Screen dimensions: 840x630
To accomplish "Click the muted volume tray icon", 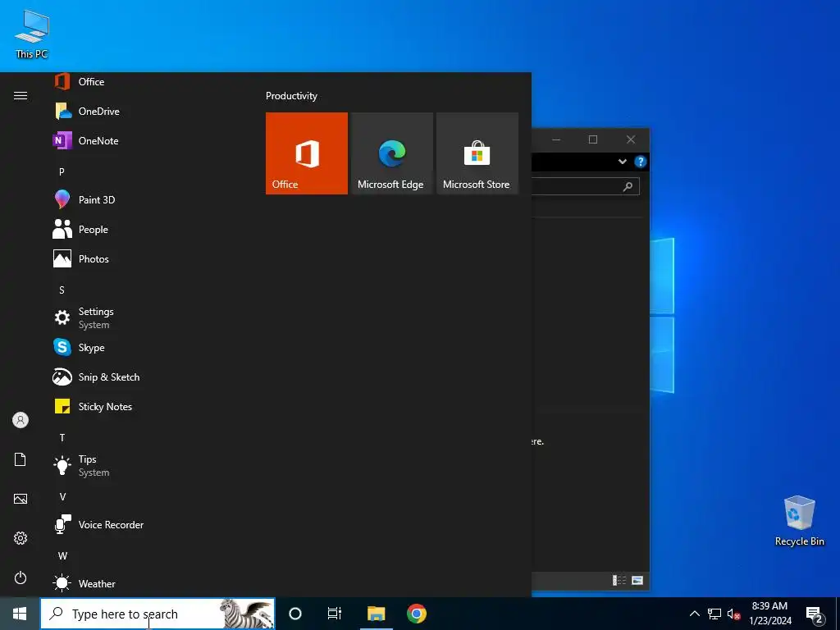I will pos(733,614).
